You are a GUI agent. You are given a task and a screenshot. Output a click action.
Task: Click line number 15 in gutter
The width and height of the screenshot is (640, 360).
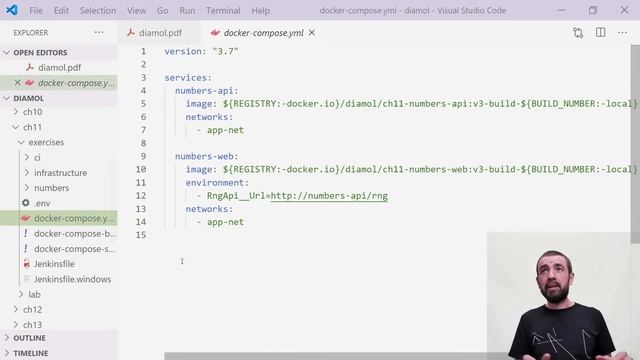click(141, 235)
